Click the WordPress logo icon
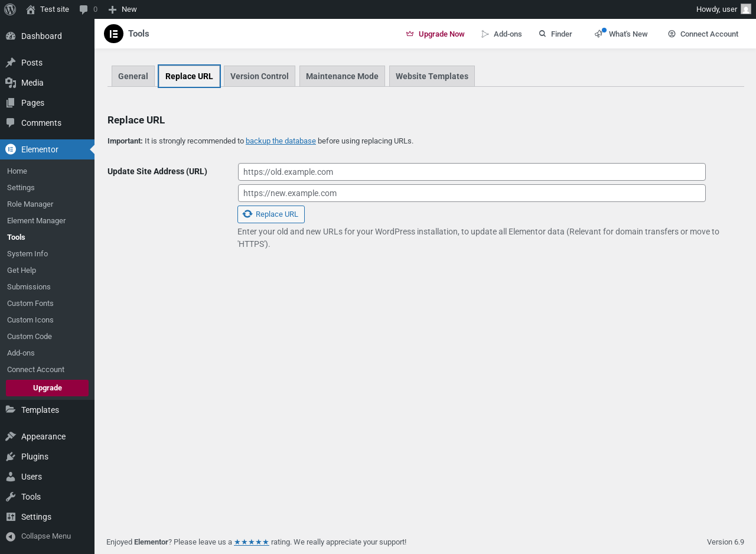756x554 pixels. (x=10, y=9)
